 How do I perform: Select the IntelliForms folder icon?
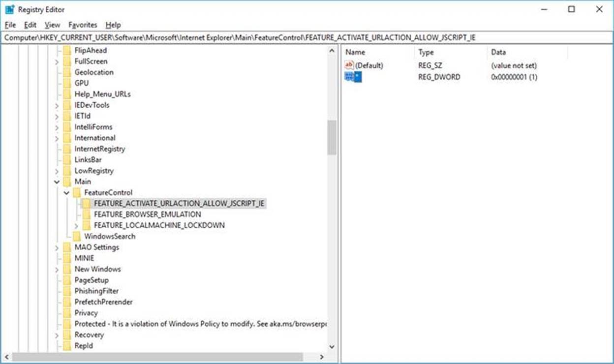67,127
